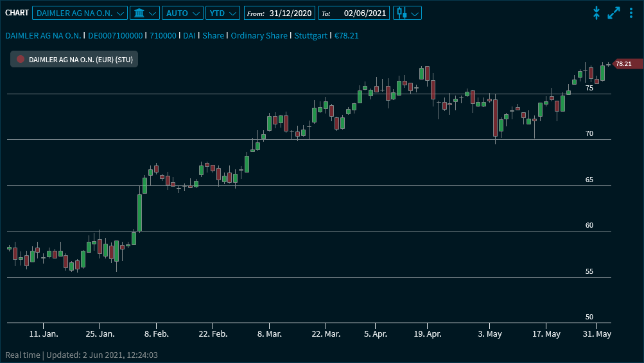The width and height of the screenshot is (644, 363).
Task: Click the €78.21 price in info row
Action: click(x=347, y=36)
